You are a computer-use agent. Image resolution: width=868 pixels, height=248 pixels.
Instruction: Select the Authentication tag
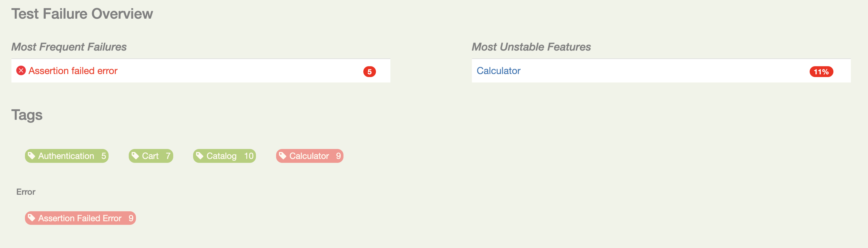tap(66, 156)
